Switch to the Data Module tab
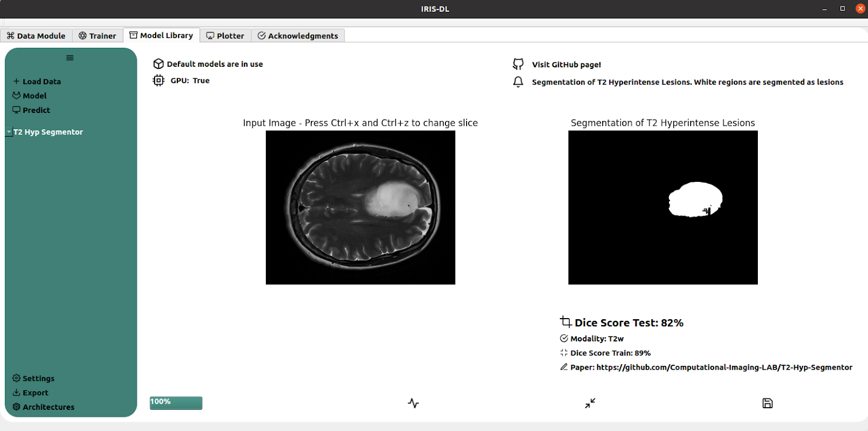 pyautogui.click(x=36, y=36)
